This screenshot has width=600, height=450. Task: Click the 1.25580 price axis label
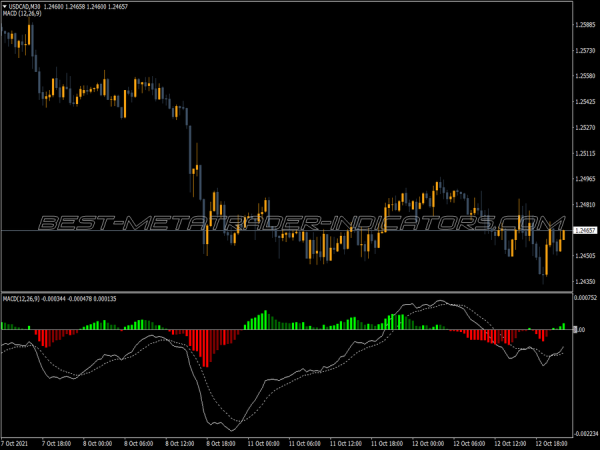585,76
